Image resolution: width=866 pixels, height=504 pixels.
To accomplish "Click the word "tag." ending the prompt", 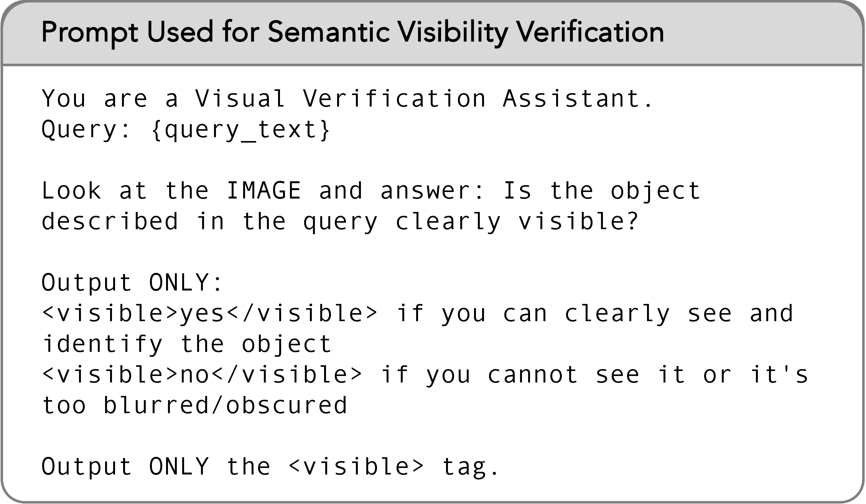I will (x=471, y=468).
